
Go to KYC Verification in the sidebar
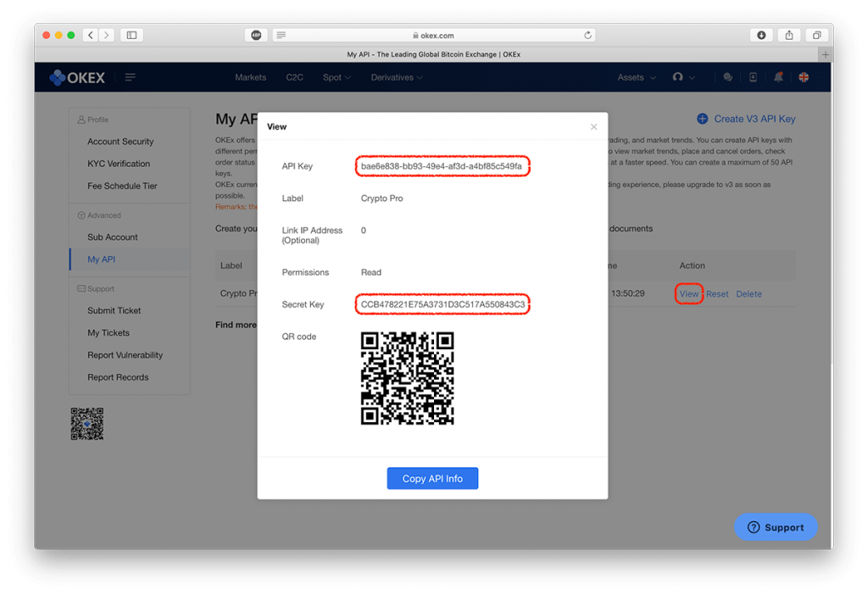click(x=119, y=164)
